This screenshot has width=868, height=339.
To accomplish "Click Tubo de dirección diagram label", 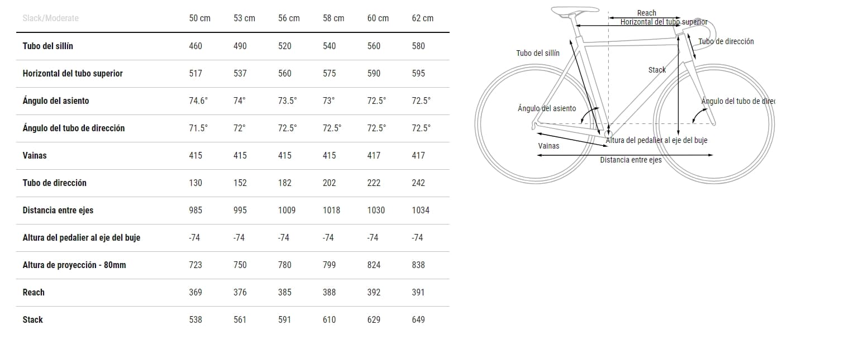I will (726, 41).
